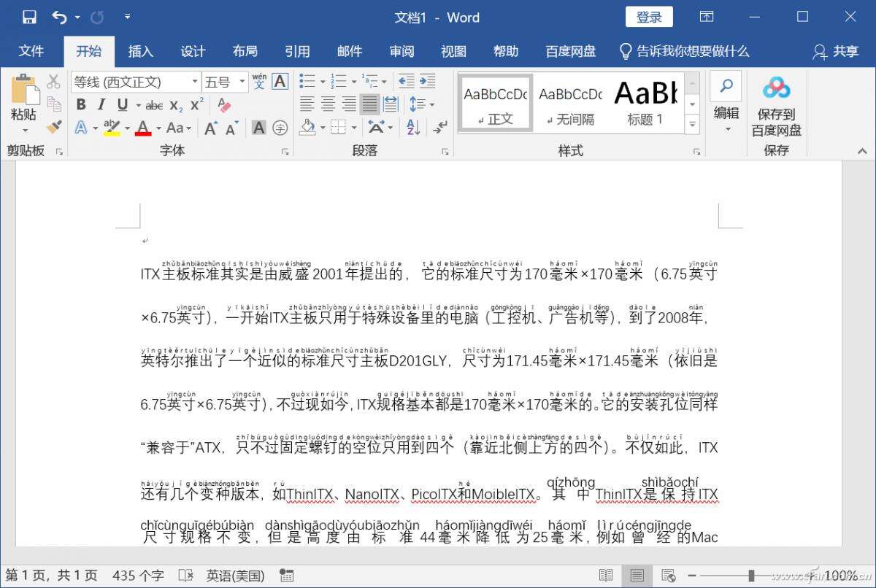Toggle subscript X₂ formatting
Viewport: 876px width, 588px height.
[x=177, y=105]
